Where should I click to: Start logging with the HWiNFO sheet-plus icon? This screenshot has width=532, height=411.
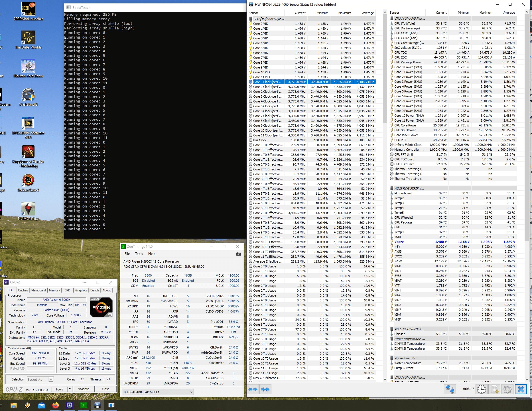pos(495,389)
